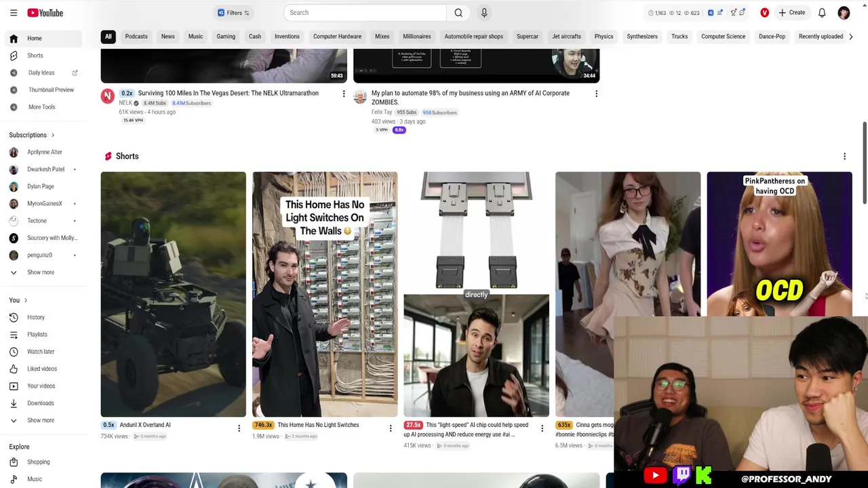This screenshot has height=488, width=868.
Task: Click the page vertical scrollbar
Action: click(865, 163)
